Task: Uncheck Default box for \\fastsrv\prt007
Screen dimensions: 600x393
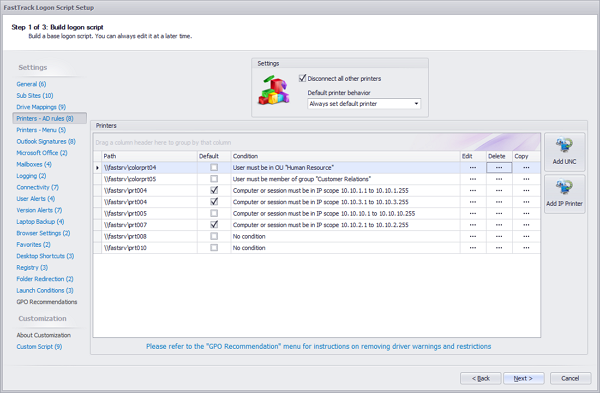Action: point(214,225)
